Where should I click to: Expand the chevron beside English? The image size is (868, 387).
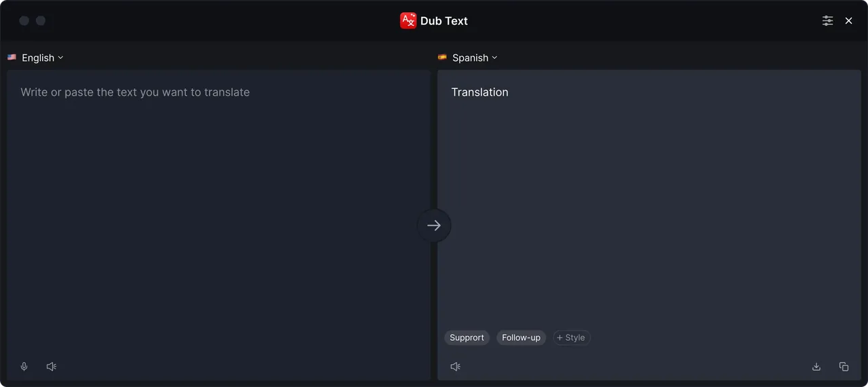pos(60,58)
